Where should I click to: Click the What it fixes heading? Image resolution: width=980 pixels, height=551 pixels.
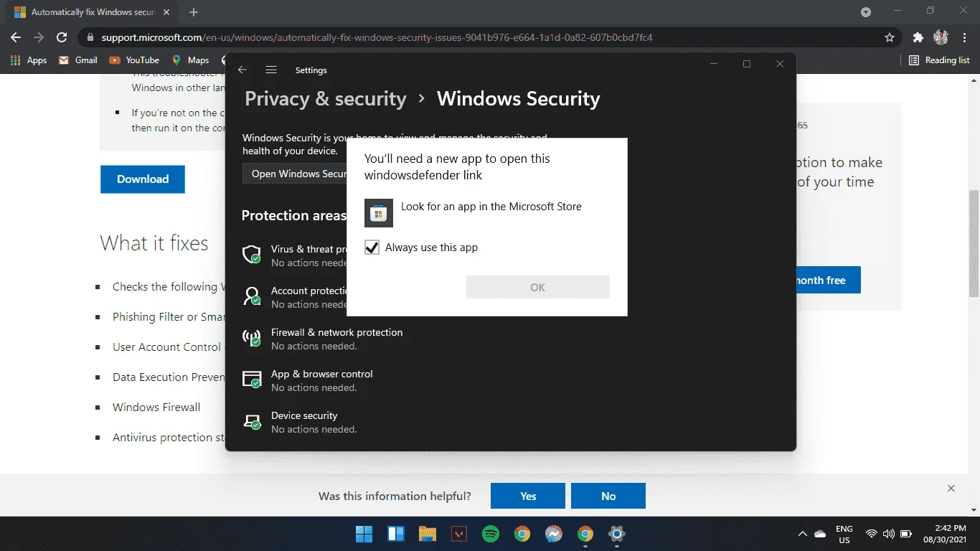pos(154,243)
